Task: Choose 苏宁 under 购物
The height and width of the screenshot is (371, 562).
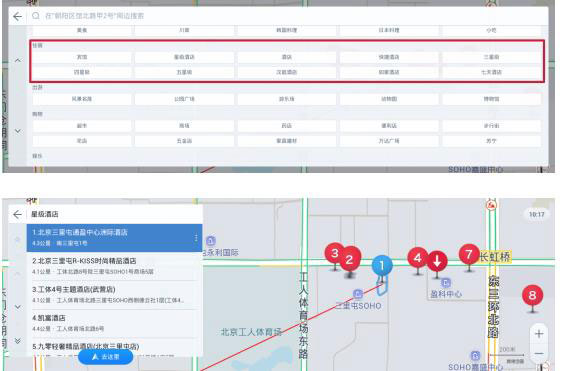Action: click(x=491, y=141)
